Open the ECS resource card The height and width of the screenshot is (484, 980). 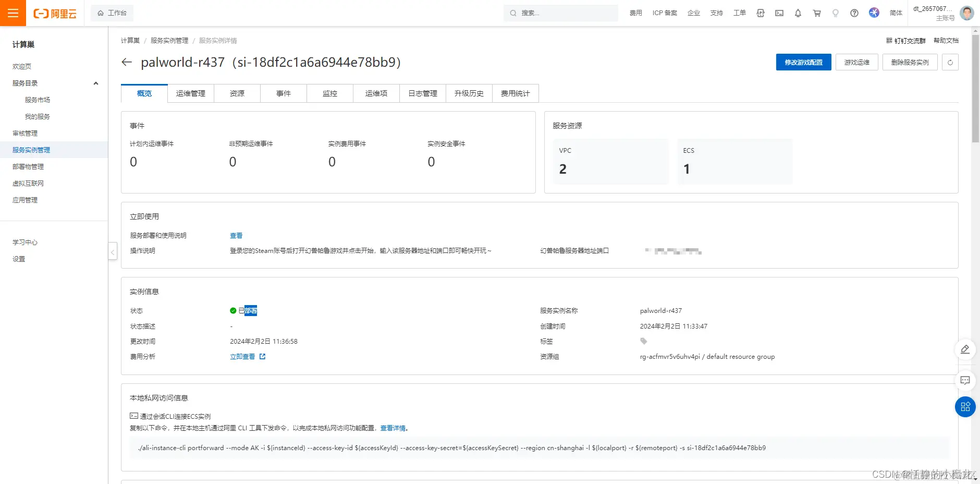tap(735, 161)
